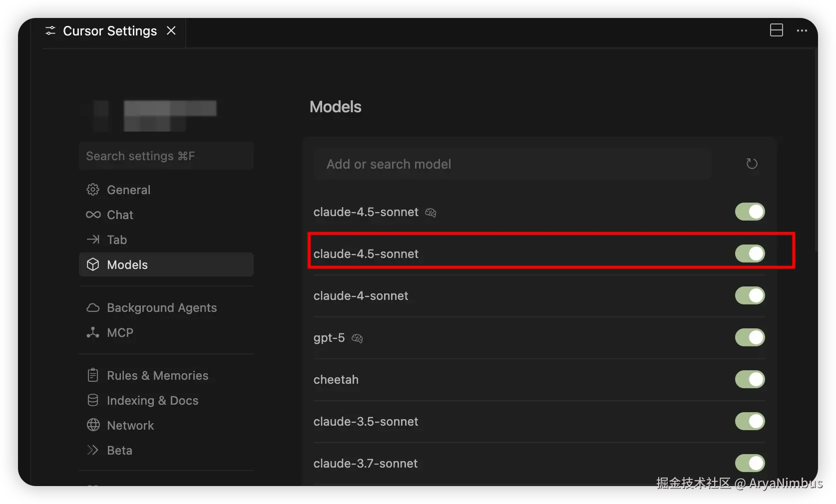Click the General gear icon
This screenshot has width=836, height=504.
93,190
